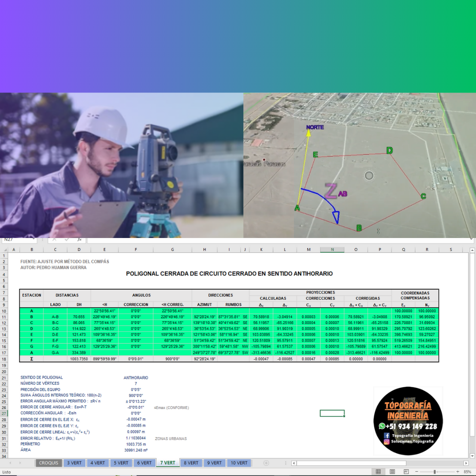Click the Cancel X in formula bar
The width and height of the screenshot is (476, 476).
54,240
